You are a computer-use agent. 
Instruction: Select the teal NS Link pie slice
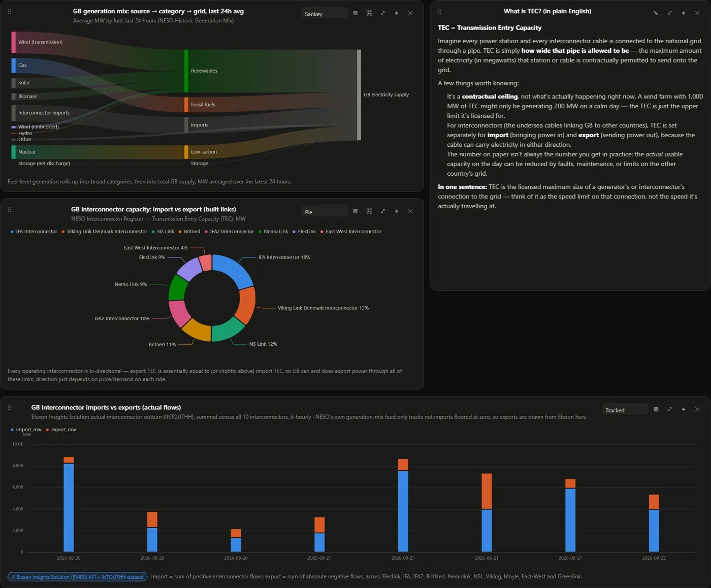pos(228,331)
